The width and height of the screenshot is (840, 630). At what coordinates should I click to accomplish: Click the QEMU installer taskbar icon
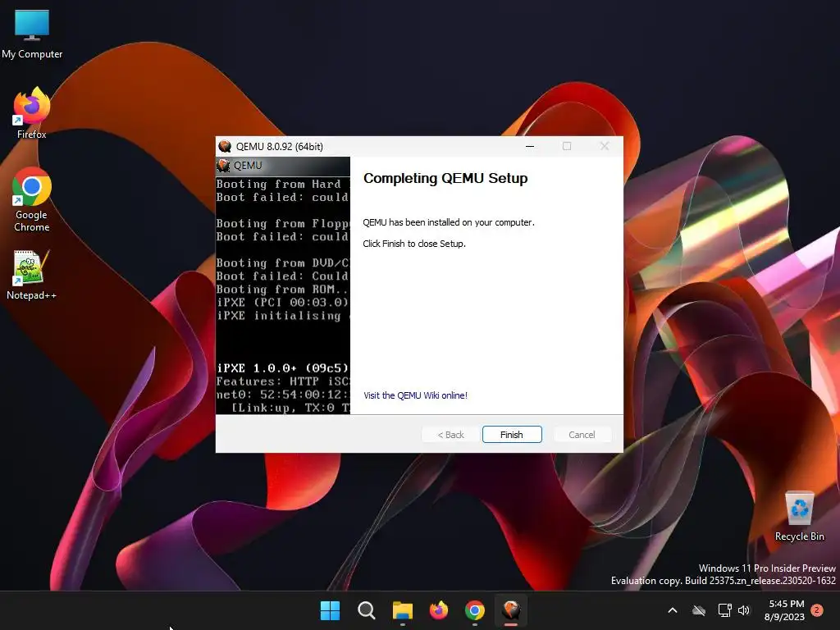click(x=511, y=610)
